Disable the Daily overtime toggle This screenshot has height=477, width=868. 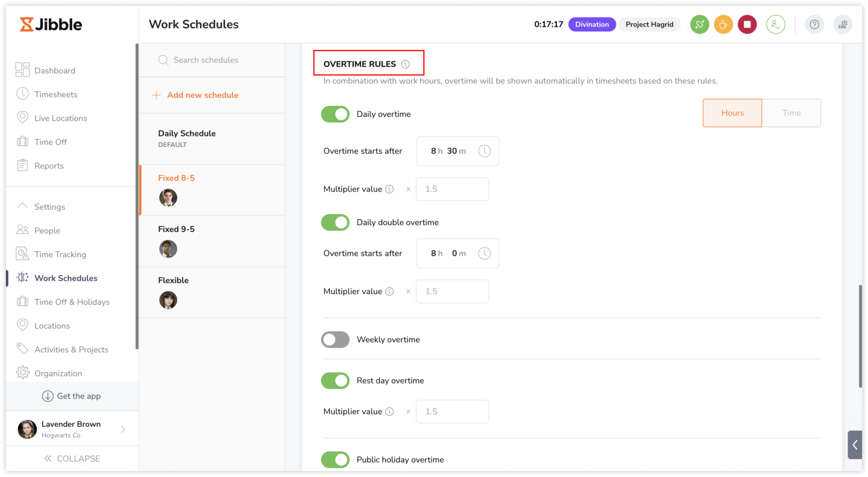[335, 114]
